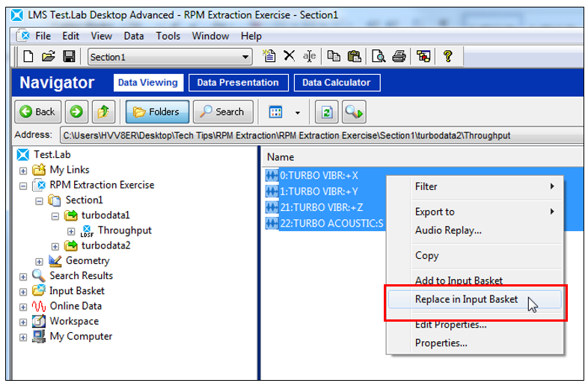Click the Print toolbar icon

click(x=400, y=57)
